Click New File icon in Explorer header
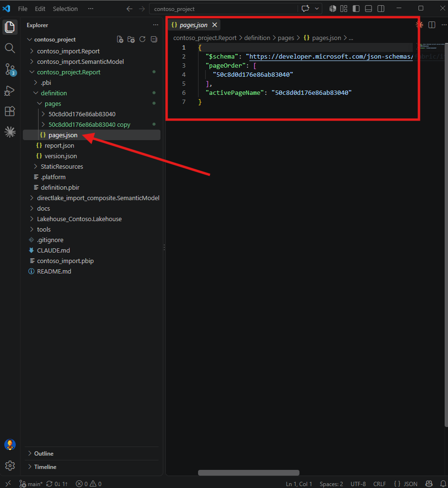Viewport: 448px width, 488px height. [x=119, y=39]
